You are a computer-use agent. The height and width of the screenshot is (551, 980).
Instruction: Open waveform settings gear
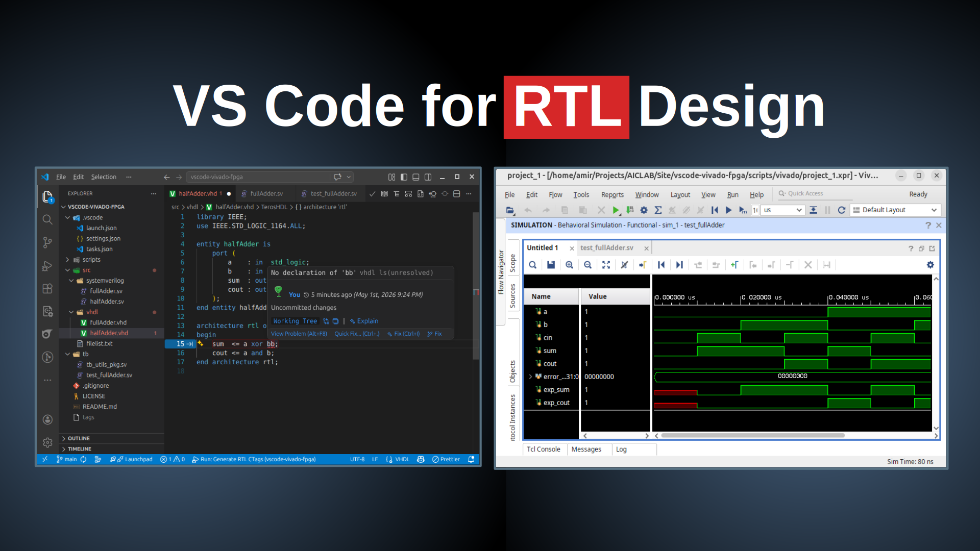tap(930, 265)
